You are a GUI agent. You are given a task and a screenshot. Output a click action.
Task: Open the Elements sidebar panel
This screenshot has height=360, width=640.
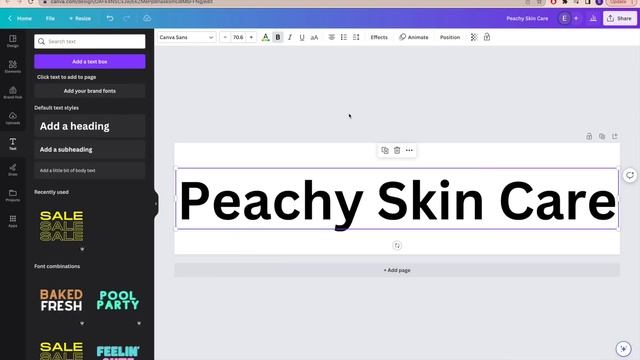[13, 67]
